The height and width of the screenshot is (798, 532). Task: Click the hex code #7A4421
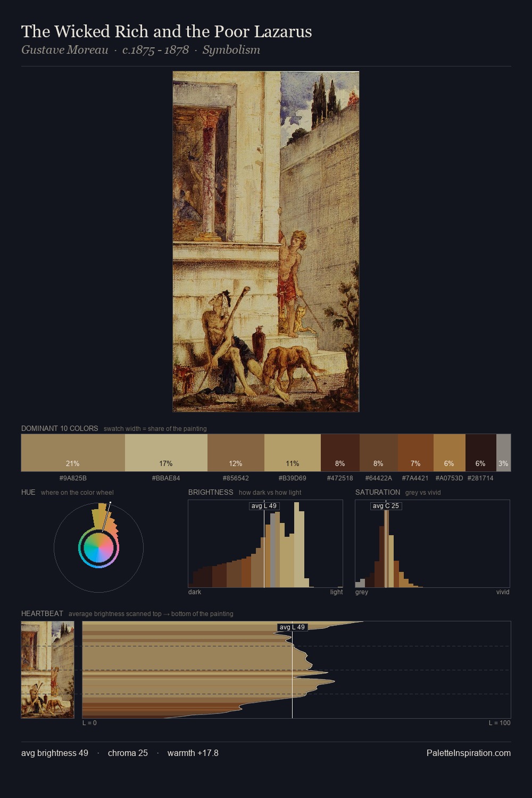click(x=415, y=478)
